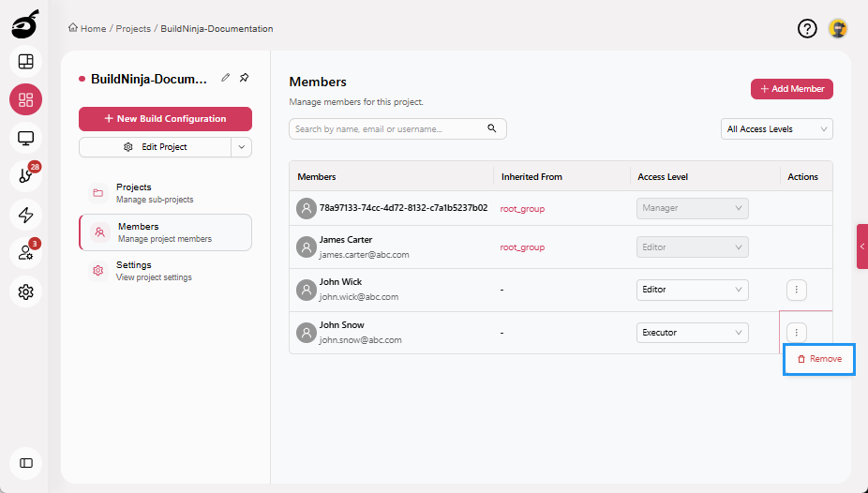Image resolution: width=868 pixels, height=493 pixels.
Task: Open the BuildNinja logo home icon
Action: (25, 24)
